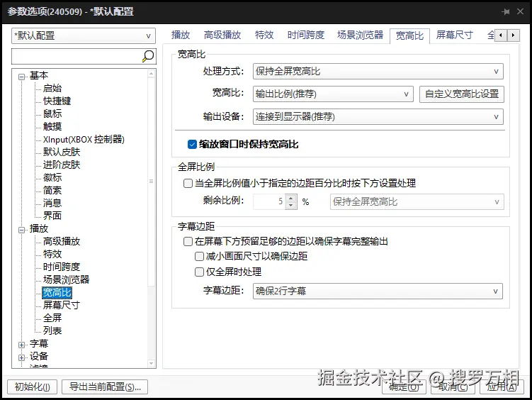
Task: Toggle 减小画面尺寸以确保边距 checkbox
Action: [x=199, y=256]
